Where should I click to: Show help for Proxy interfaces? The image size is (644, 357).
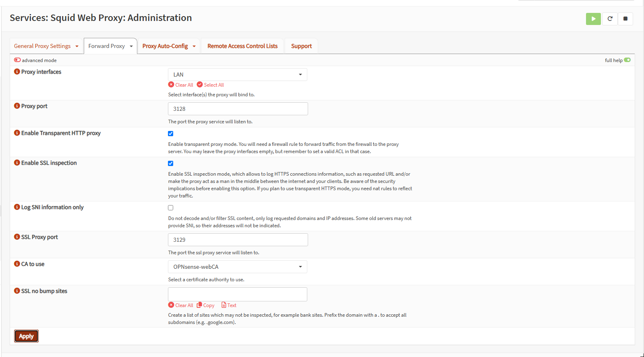[17, 71]
